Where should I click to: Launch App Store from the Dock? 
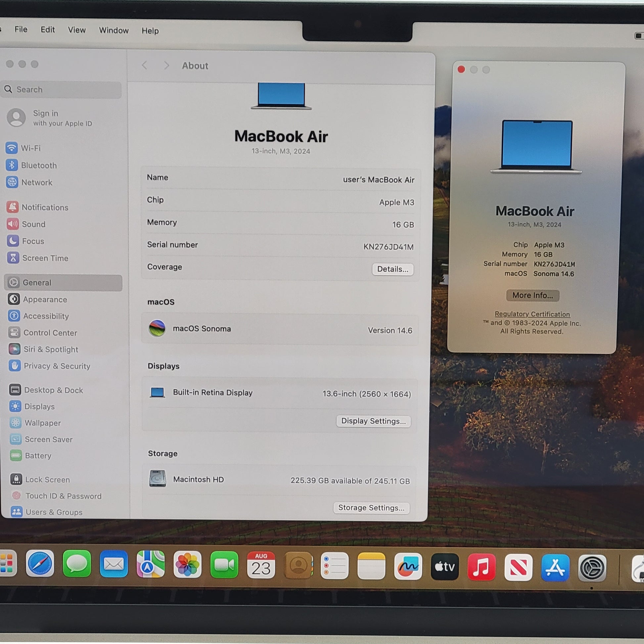coord(555,568)
